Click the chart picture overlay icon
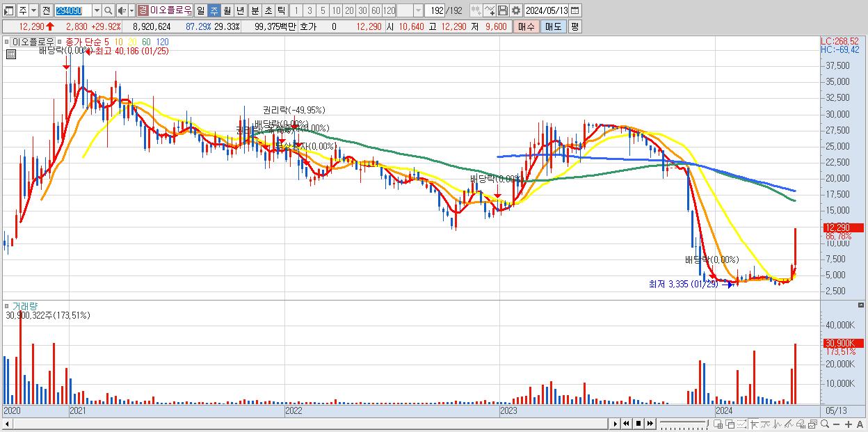Screen dimensions: 868x432 tap(813, 424)
